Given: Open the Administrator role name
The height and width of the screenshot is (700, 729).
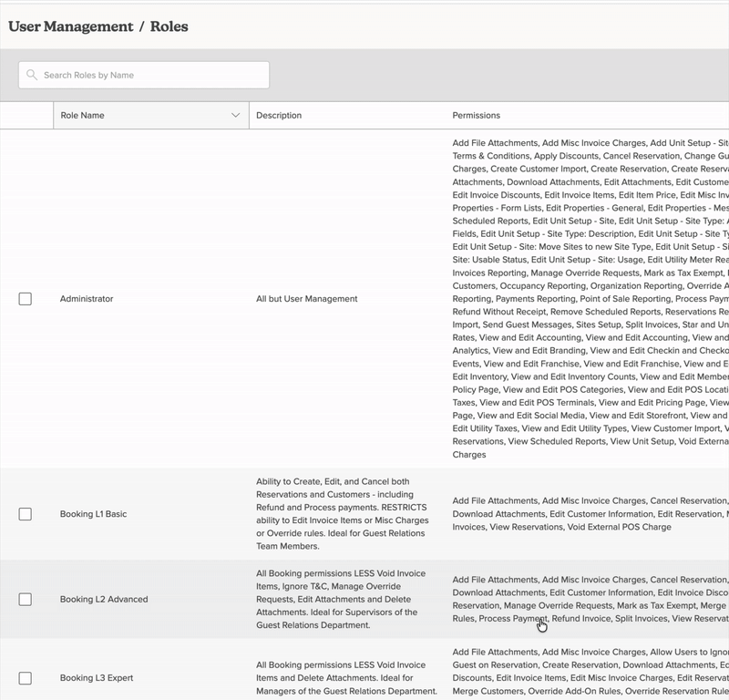Looking at the screenshot, I should [87, 299].
